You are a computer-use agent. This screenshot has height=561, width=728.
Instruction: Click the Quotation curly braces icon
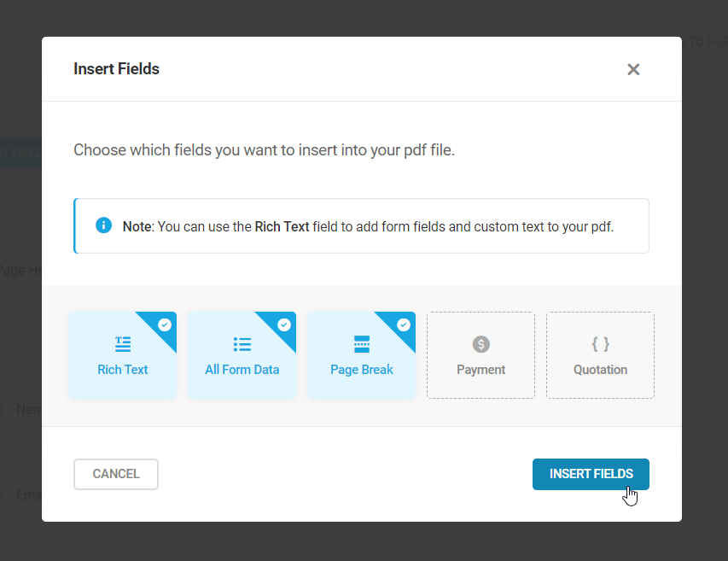[x=600, y=346]
